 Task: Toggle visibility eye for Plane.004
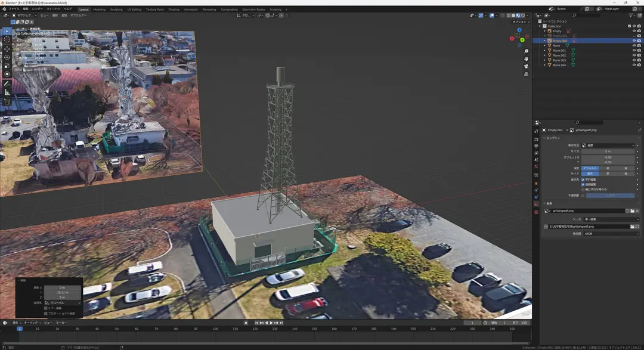(x=634, y=65)
